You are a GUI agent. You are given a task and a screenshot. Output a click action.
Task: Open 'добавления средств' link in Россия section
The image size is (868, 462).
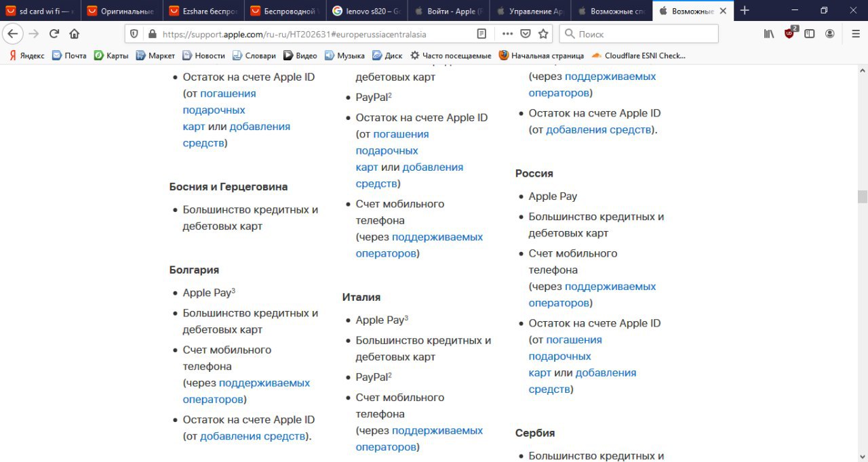pyautogui.click(x=583, y=381)
